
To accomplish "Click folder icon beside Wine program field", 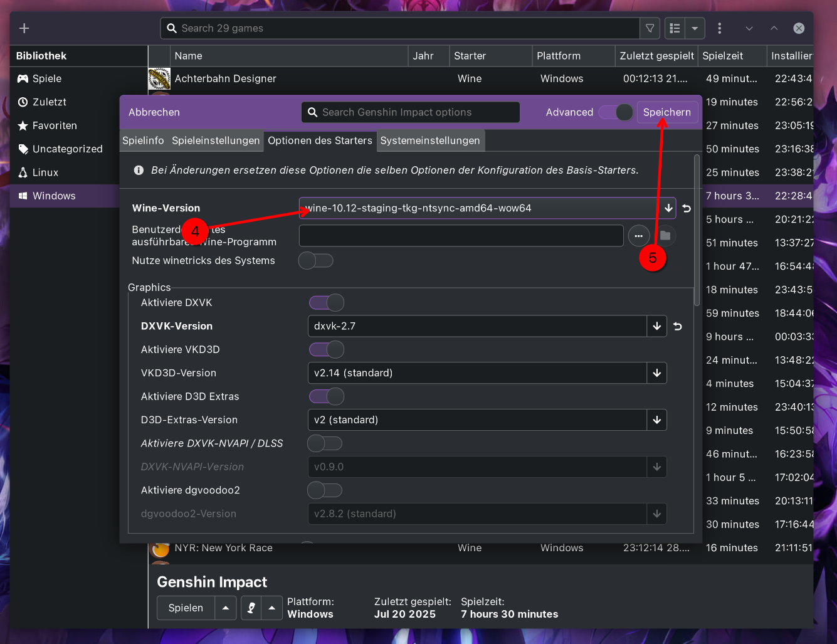I will pos(665,236).
